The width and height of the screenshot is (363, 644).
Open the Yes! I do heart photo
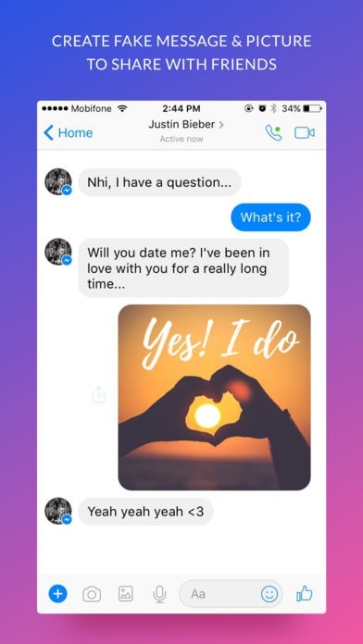click(214, 397)
